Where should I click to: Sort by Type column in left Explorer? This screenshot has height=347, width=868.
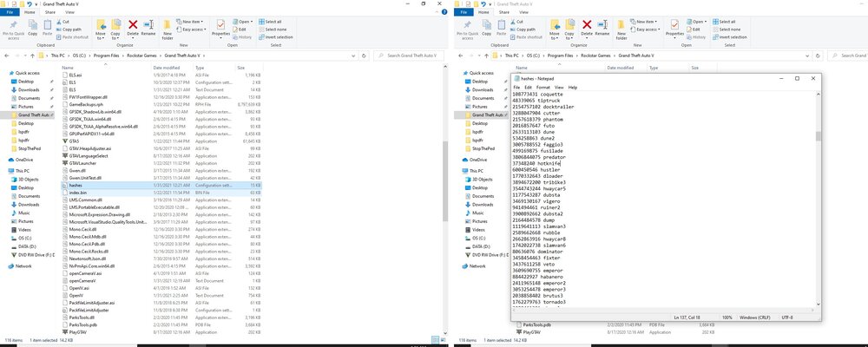click(x=200, y=68)
